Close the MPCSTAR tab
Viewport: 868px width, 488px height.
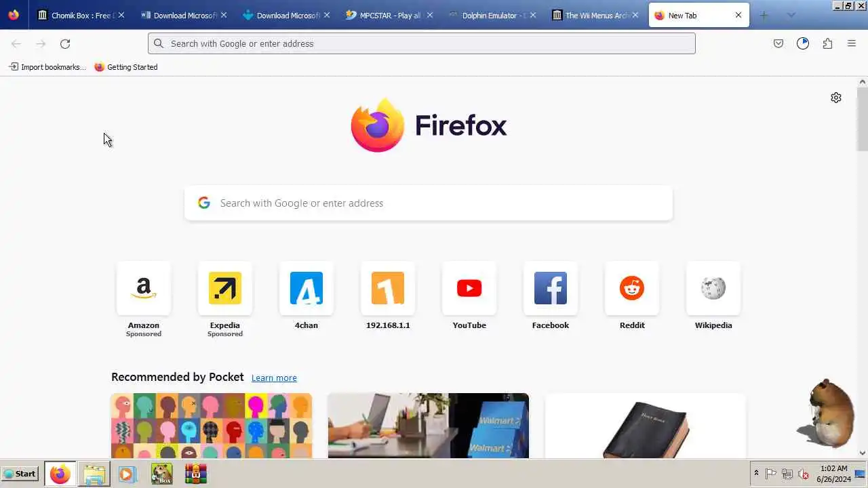(430, 15)
